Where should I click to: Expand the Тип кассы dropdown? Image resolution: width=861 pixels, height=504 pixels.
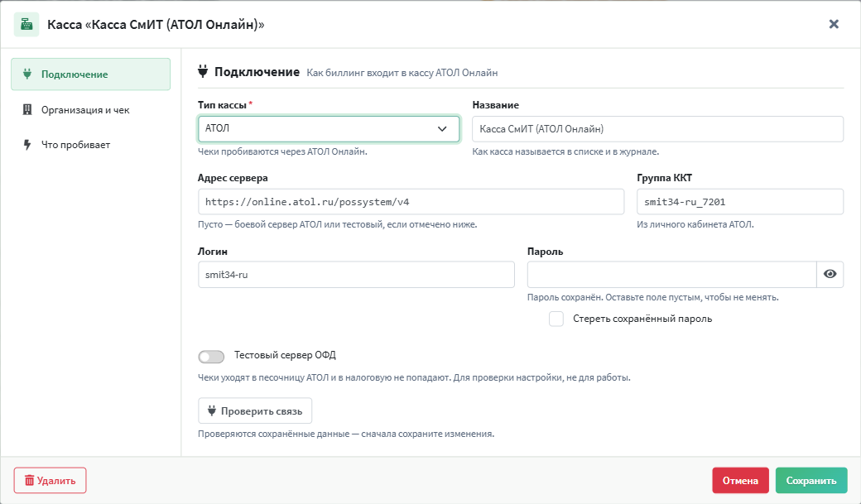click(x=329, y=128)
